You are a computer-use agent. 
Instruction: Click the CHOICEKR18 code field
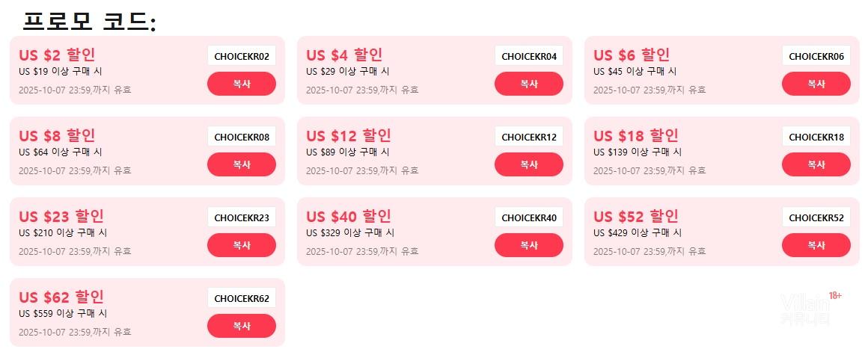[816, 137]
